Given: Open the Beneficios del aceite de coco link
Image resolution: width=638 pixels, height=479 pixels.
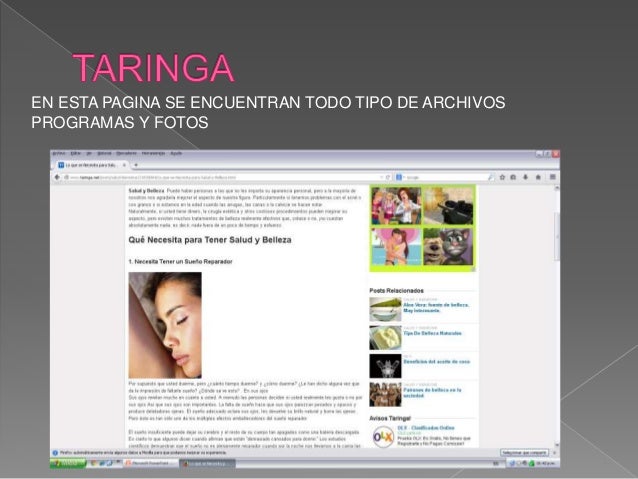Looking at the screenshot, I should 437,361.
